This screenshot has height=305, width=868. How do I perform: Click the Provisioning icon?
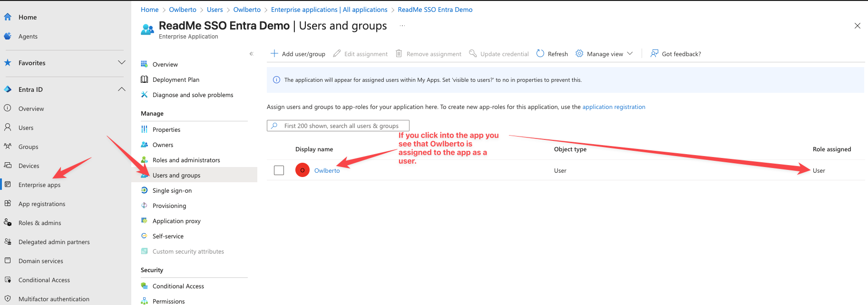pyautogui.click(x=144, y=206)
